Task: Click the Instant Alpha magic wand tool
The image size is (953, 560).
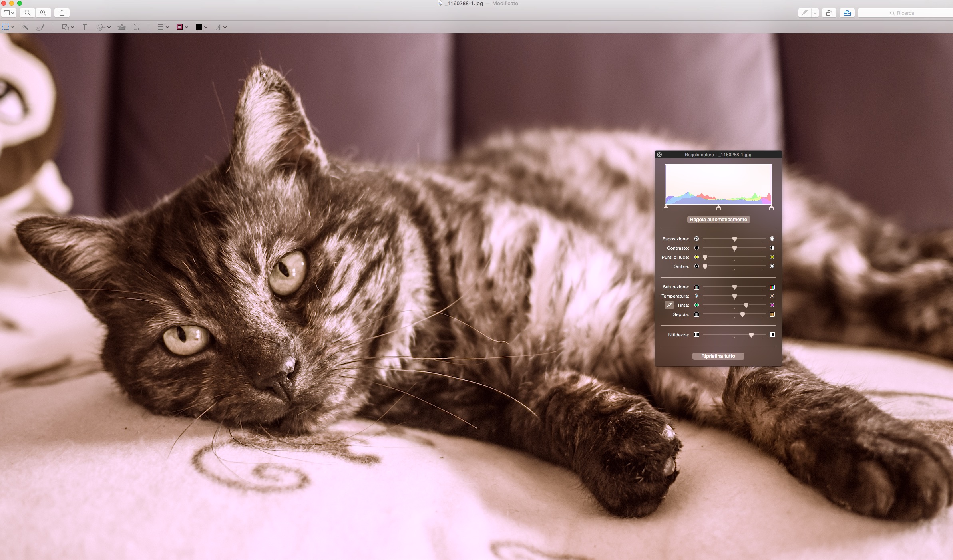Action: pyautogui.click(x=25, y=27)
